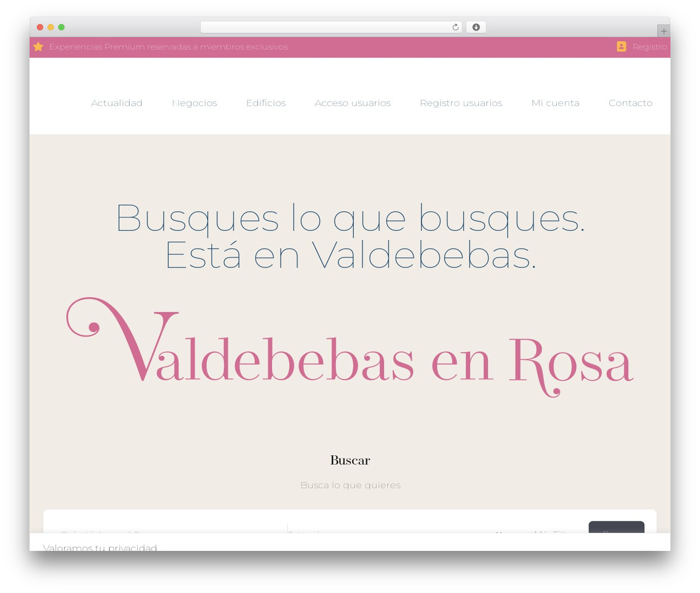Click the Registro contact card icon

(x=621, y=46)
